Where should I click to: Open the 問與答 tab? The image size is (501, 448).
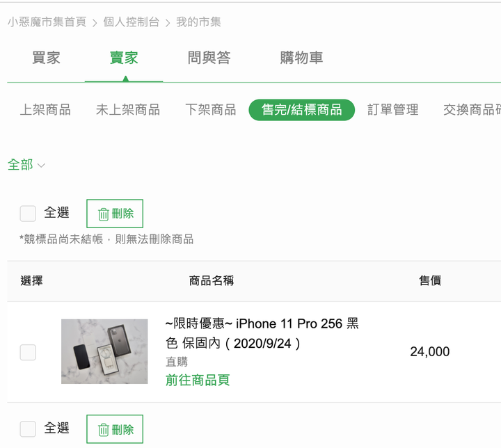coord(209,58)
